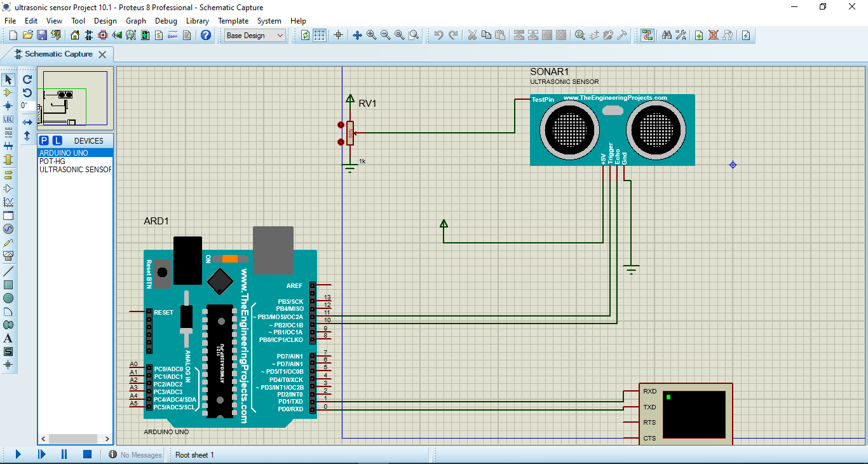Open the Home page icon
868x464 pixels.
76,36
